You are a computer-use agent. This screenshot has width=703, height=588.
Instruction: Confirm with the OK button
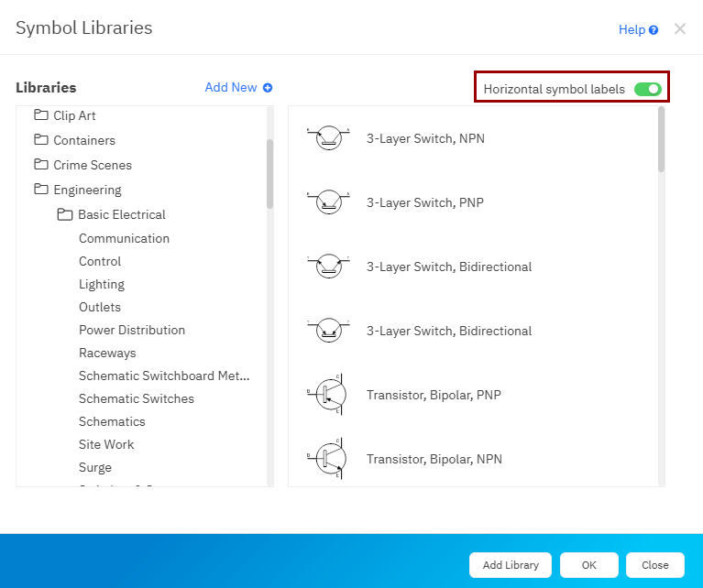click(588, 565)
